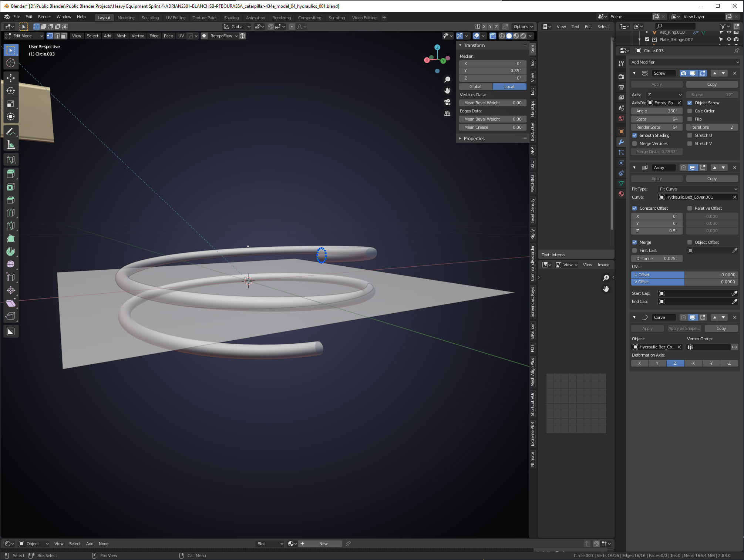
Task: Enable the Merge Vertices checkbox
Action: 635,144
